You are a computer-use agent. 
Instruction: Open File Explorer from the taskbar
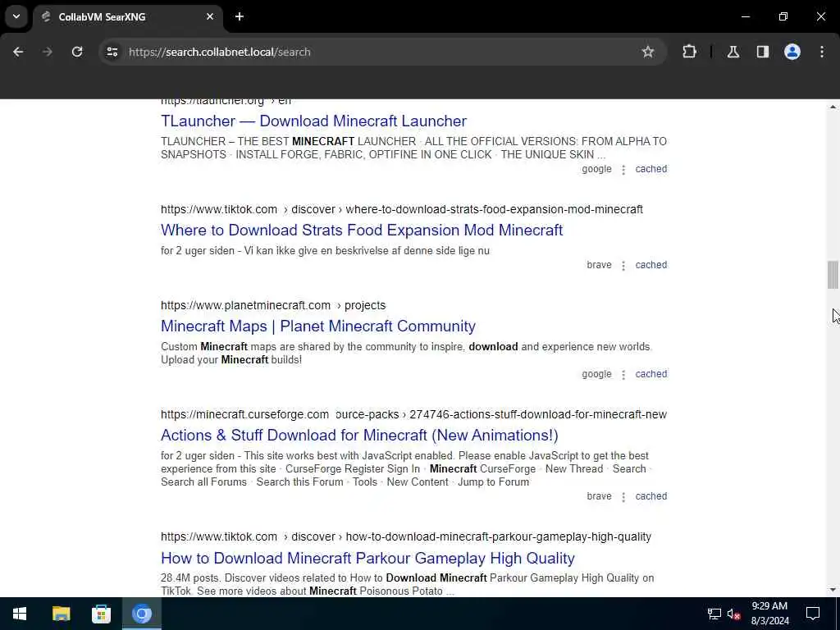click(61, 614)
